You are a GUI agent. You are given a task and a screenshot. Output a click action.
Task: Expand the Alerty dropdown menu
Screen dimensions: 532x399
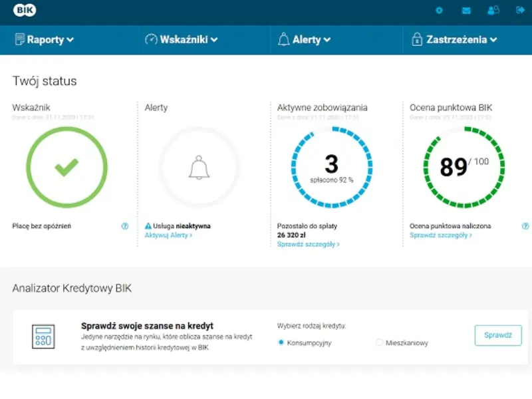pyautogui.click(x=305, y=40)
